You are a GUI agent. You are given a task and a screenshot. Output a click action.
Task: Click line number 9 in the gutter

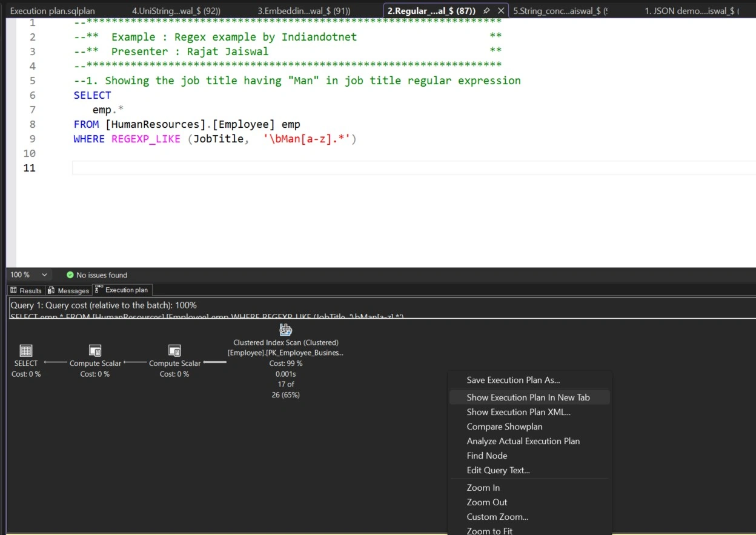pyautogui.click(x=32, y=139)
